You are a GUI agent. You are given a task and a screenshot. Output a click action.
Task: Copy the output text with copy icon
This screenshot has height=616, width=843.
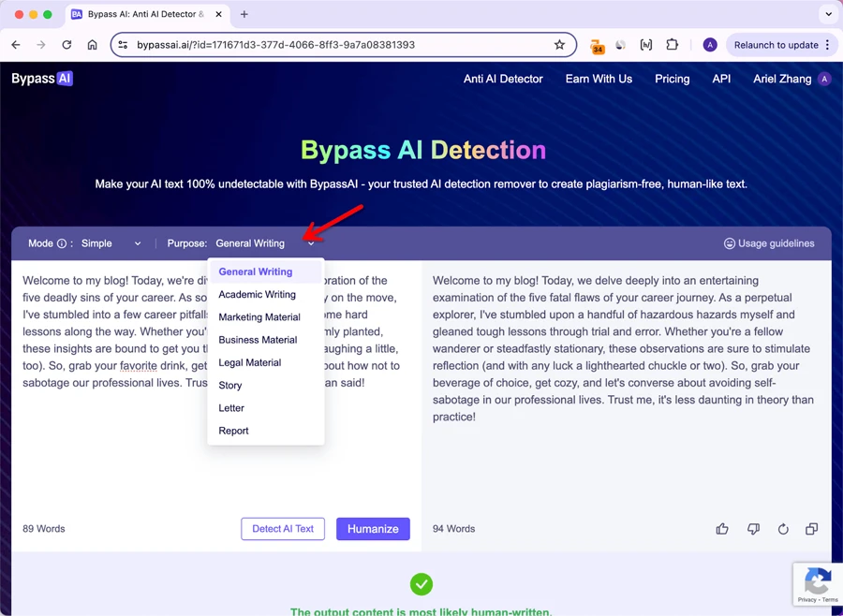click(812, 529)
